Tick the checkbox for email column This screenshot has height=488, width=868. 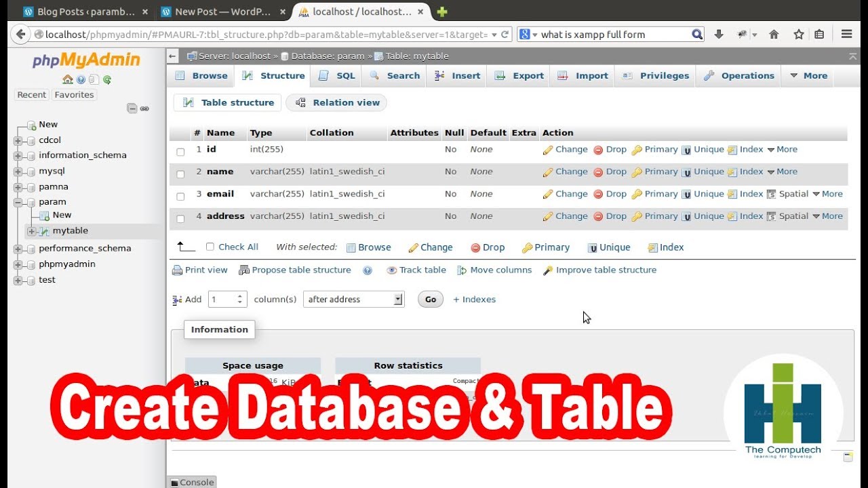point(180,197)
